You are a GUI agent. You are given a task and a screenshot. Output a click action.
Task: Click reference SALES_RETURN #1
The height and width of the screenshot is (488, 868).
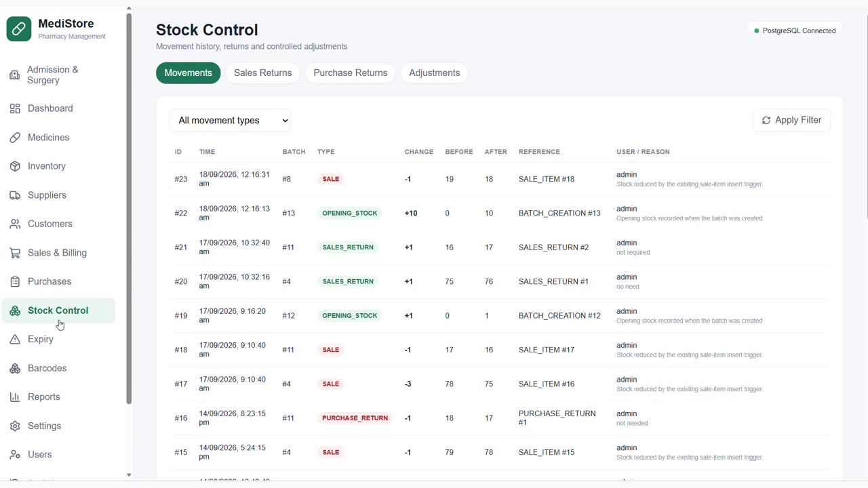click(553, 281)
